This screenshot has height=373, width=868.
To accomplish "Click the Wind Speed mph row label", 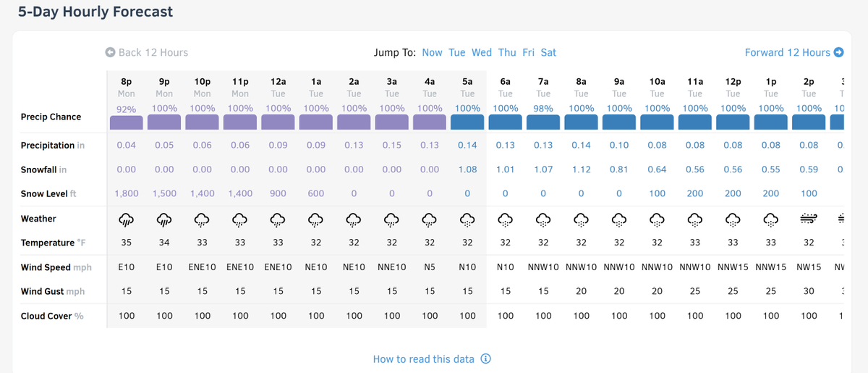I will point(56,267).
